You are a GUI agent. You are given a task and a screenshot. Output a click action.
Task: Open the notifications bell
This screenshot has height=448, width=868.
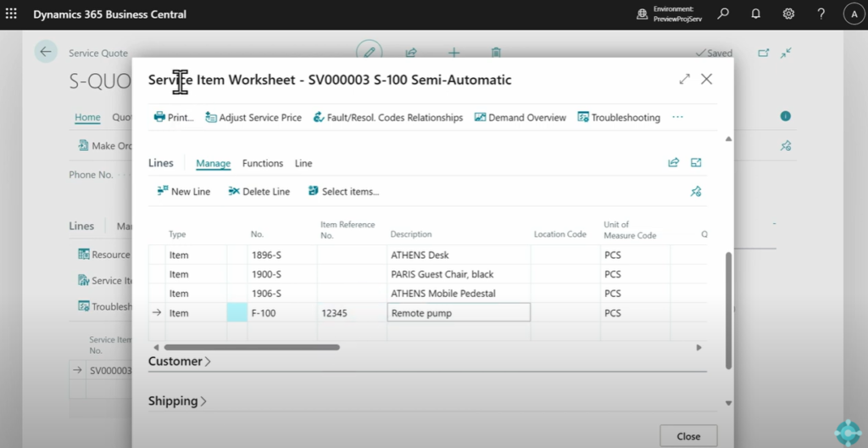click(755, 14)
